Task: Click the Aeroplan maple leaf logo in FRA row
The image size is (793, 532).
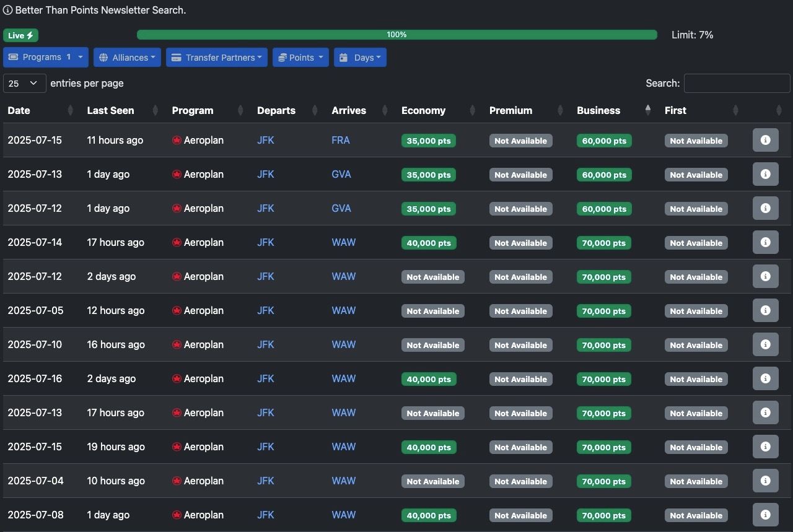Action: point(177,141)
